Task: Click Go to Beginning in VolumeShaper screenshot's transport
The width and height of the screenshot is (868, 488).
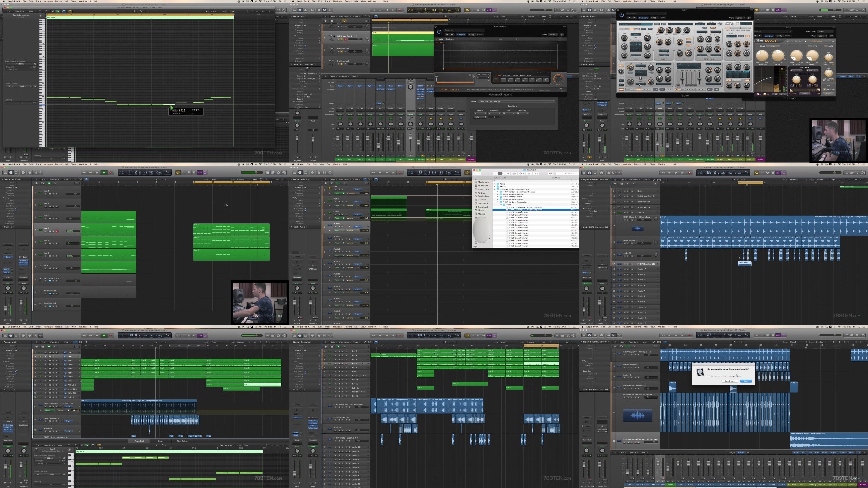Action: 387,10
